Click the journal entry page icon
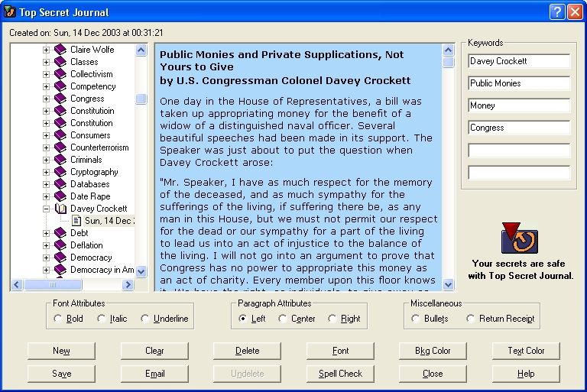Viewport: 587px width, 392px height. click(x=76, y=221)
